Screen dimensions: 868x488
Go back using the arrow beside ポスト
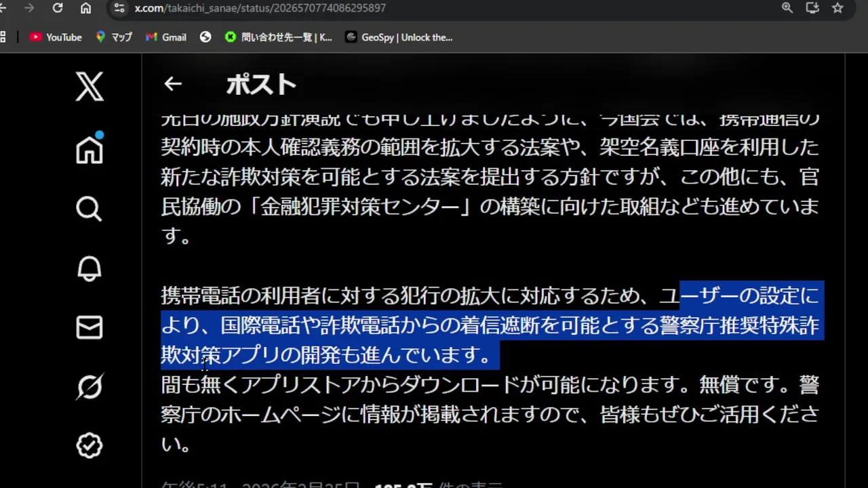coord(173,84)
